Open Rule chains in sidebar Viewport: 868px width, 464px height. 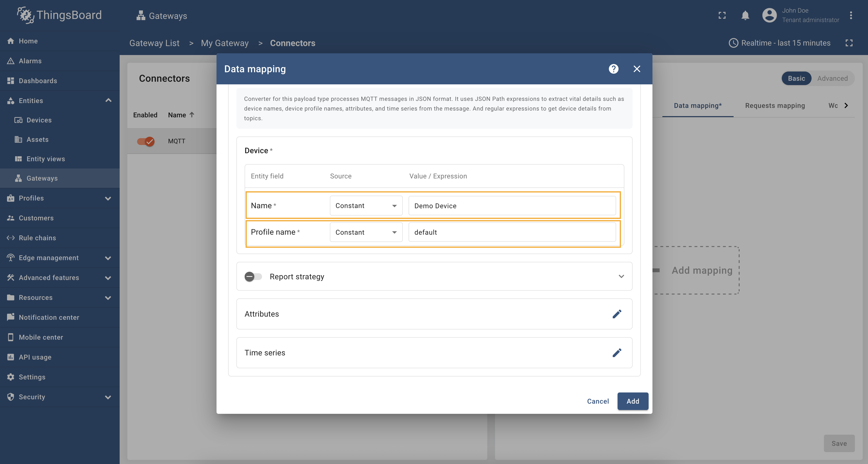click(37, 238)
